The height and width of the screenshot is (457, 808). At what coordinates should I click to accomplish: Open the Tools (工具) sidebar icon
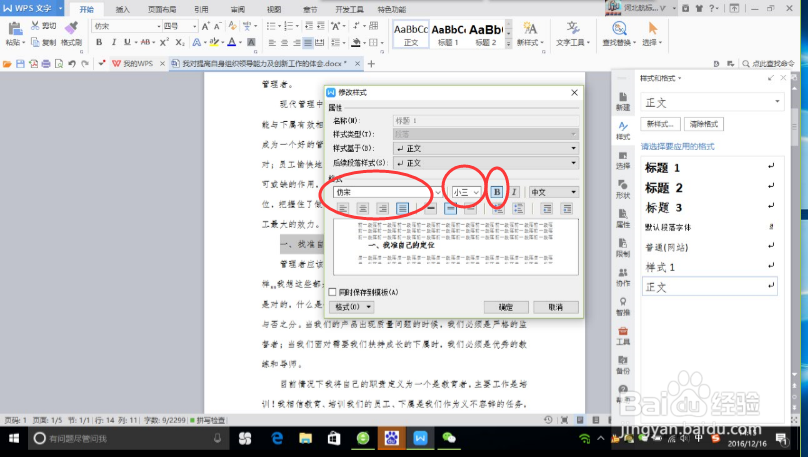[x=623, y=336]
